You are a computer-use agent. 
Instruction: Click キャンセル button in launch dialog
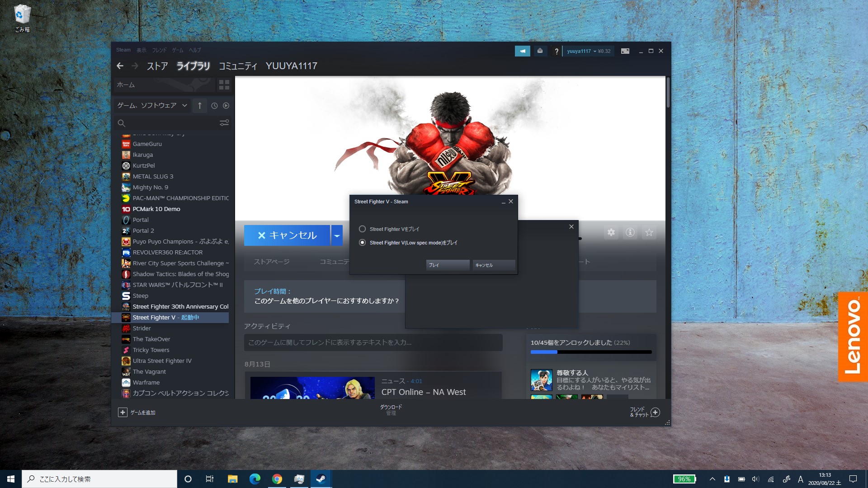tap(494, 265)
